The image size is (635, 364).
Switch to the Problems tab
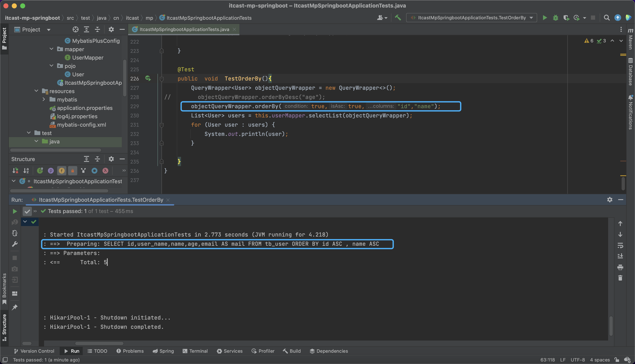(x=130, y=351)
